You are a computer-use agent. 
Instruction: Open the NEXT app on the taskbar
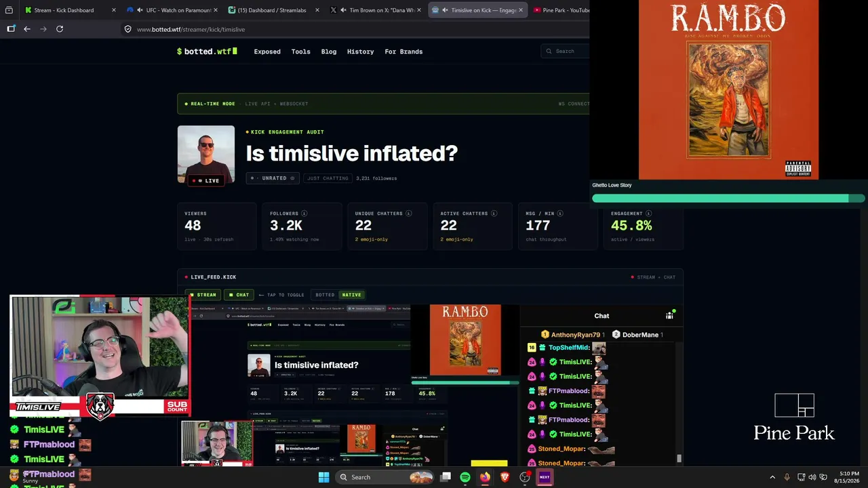tap(545, 477)
